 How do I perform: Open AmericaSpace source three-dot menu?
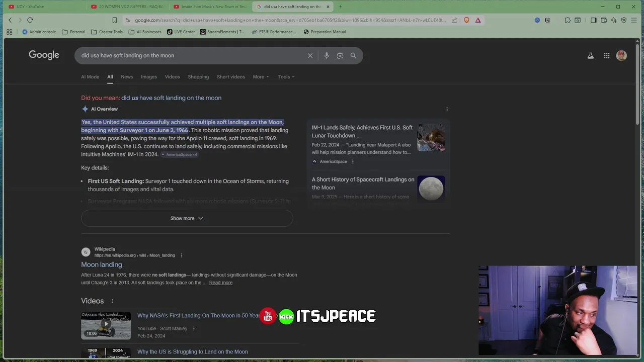[x=353, y=161]
